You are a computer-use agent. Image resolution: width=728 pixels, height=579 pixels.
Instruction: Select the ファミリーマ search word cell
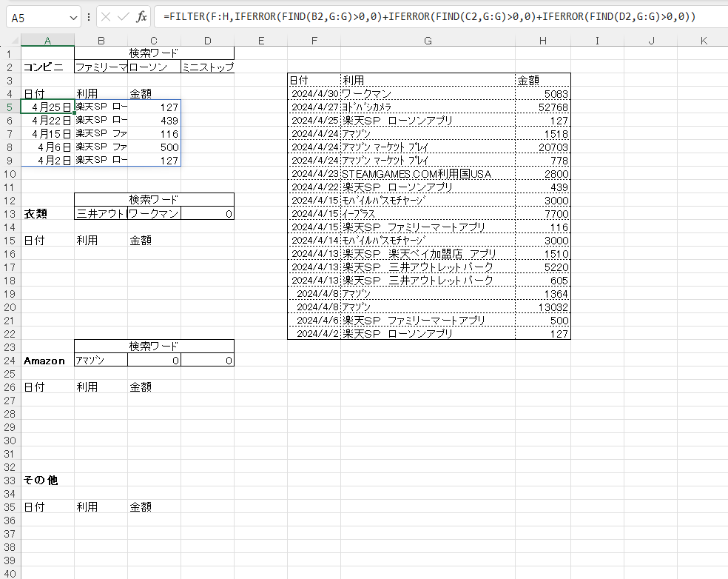(x=101, y=67)
